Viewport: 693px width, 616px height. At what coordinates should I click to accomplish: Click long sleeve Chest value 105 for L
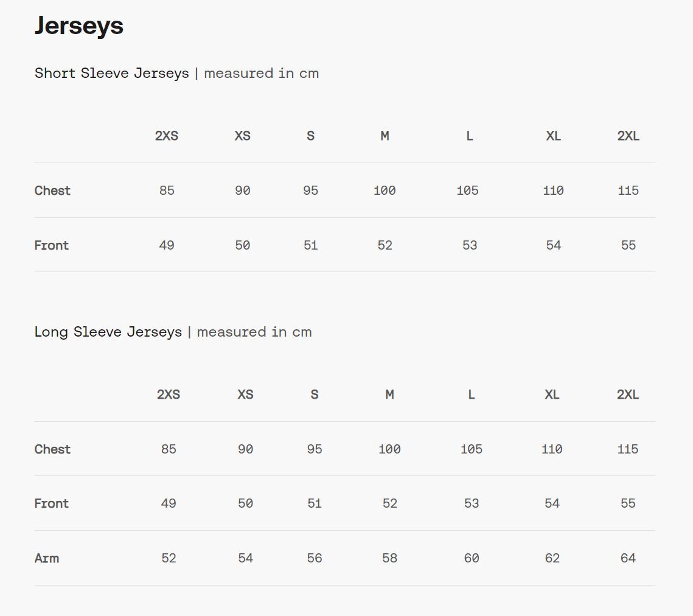point(472,449)
